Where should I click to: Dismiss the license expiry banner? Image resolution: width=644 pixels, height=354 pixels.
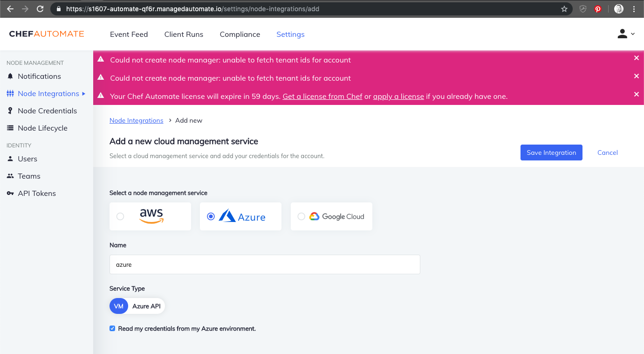tap(636, 94)
